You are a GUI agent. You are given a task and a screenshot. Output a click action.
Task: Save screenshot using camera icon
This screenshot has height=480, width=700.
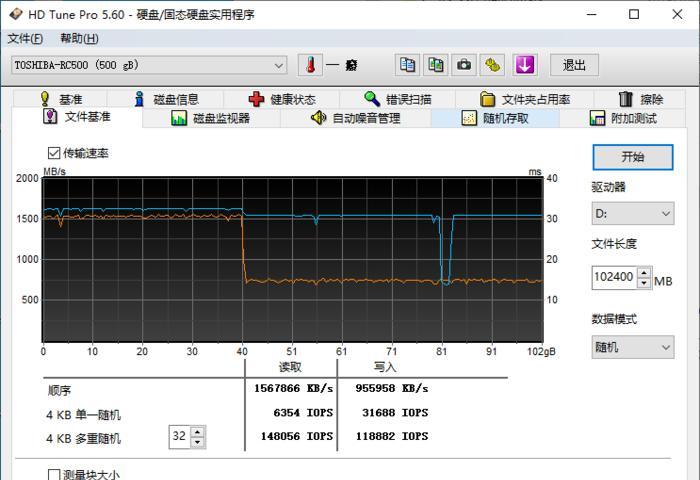coord(464,65)
